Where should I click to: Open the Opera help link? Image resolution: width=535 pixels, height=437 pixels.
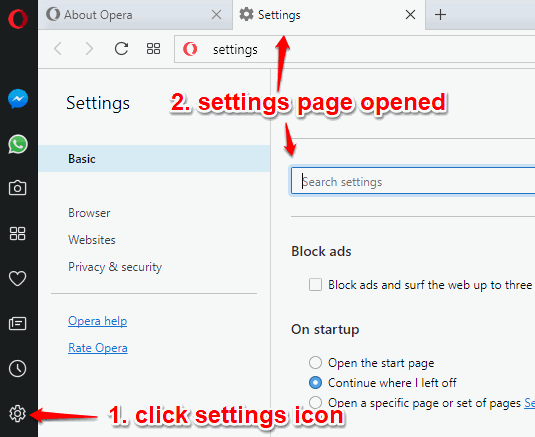[98, 321]
